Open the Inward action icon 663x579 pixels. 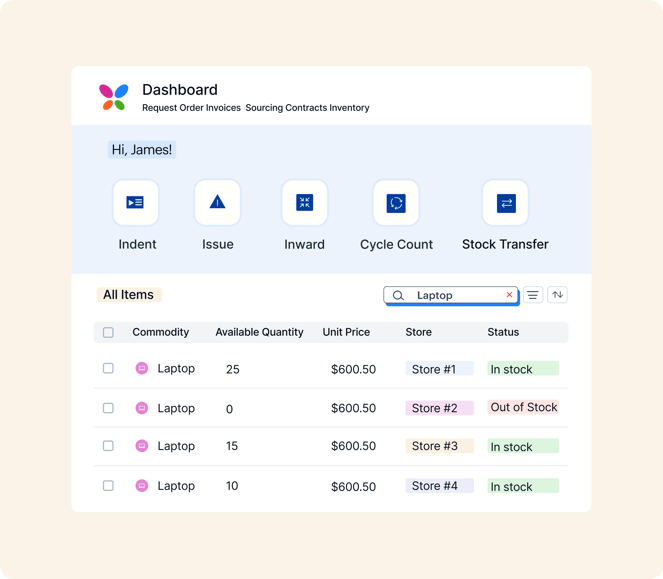pyautogui.click(x=304, y=203)
